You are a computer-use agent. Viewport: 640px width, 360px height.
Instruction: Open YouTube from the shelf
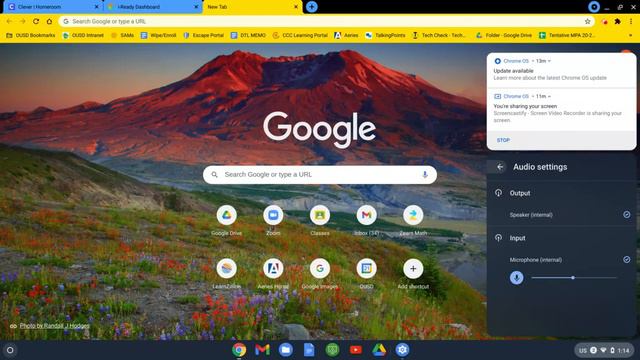click(356, 350)
